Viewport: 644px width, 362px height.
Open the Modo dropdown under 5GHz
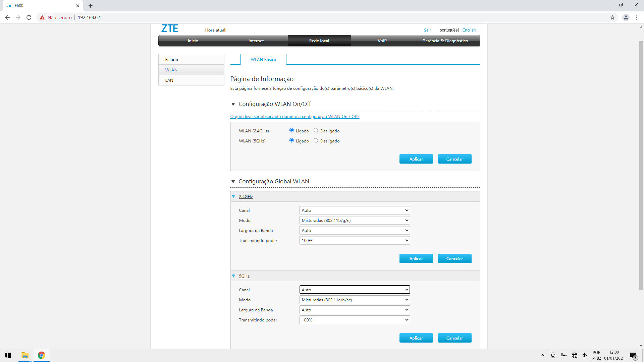[x=355, y=300]
